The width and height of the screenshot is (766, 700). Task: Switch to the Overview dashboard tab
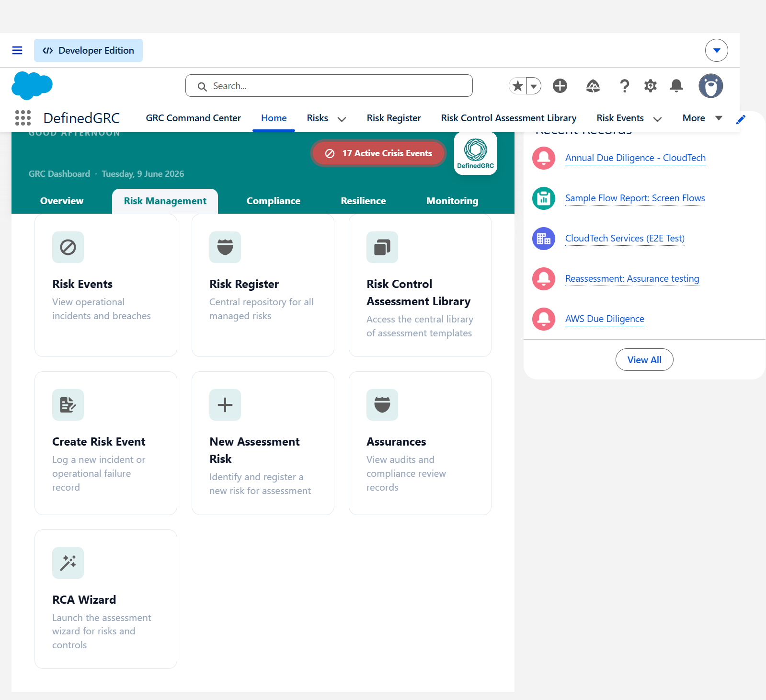coord(62,201)
